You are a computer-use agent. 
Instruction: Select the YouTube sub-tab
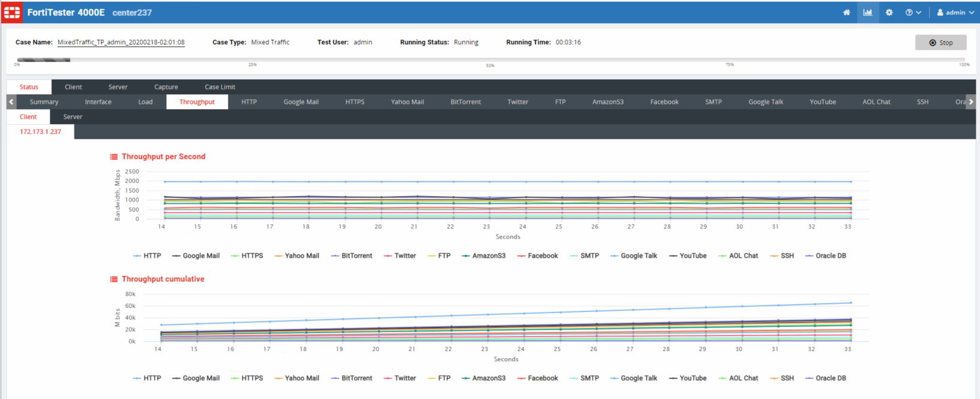[823, 102]
